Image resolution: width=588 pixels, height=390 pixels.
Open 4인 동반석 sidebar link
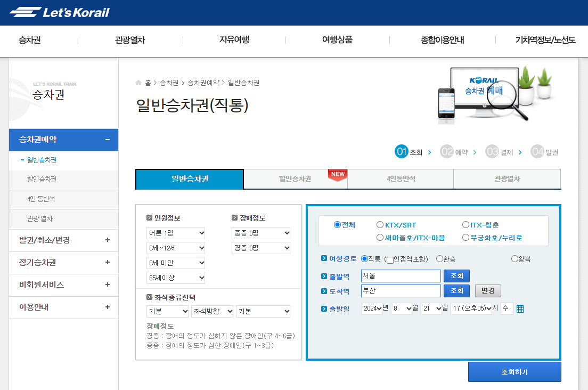[41, 199]
